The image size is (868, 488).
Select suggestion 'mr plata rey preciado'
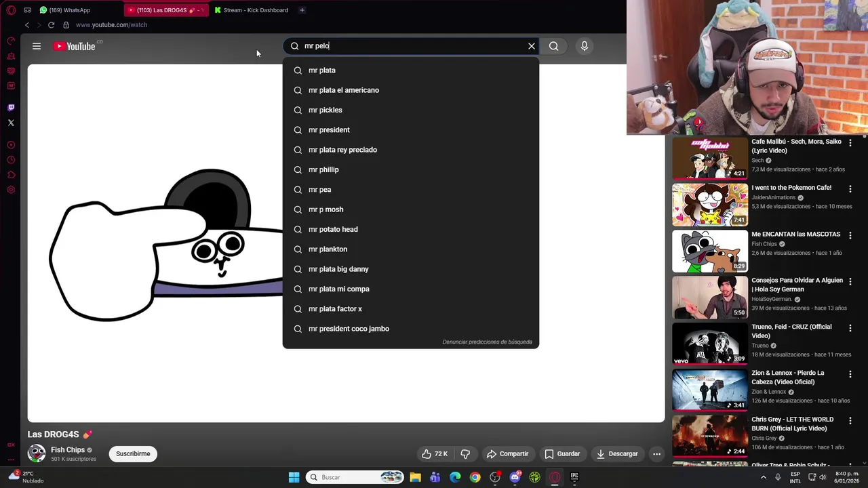click(x=411, y=150)
